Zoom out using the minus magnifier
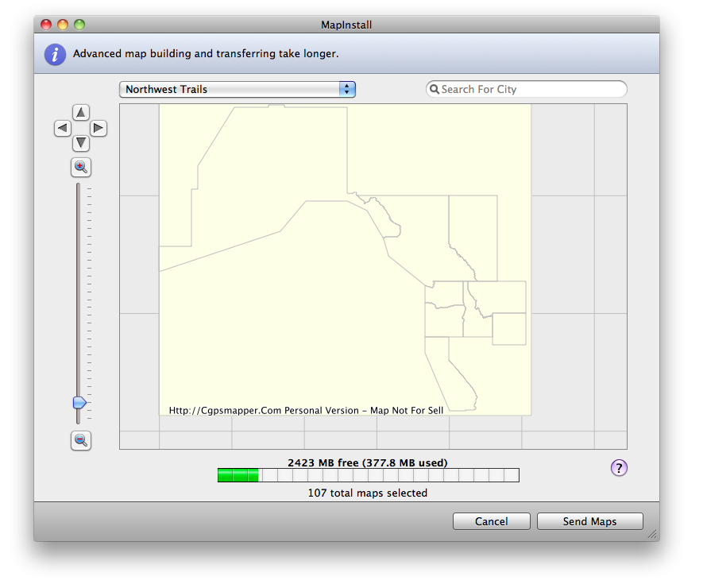 coord(81,440)
